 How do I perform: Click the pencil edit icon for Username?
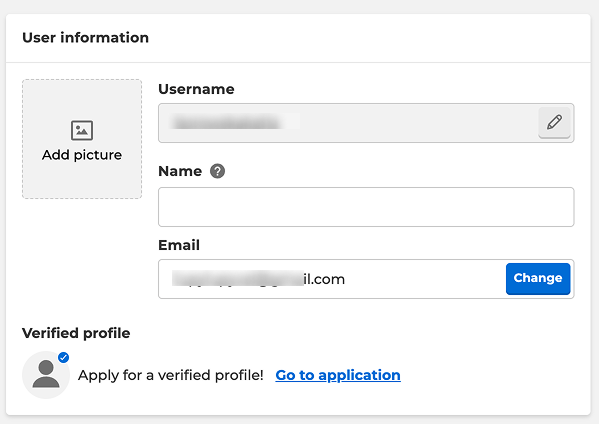point(554,123)
